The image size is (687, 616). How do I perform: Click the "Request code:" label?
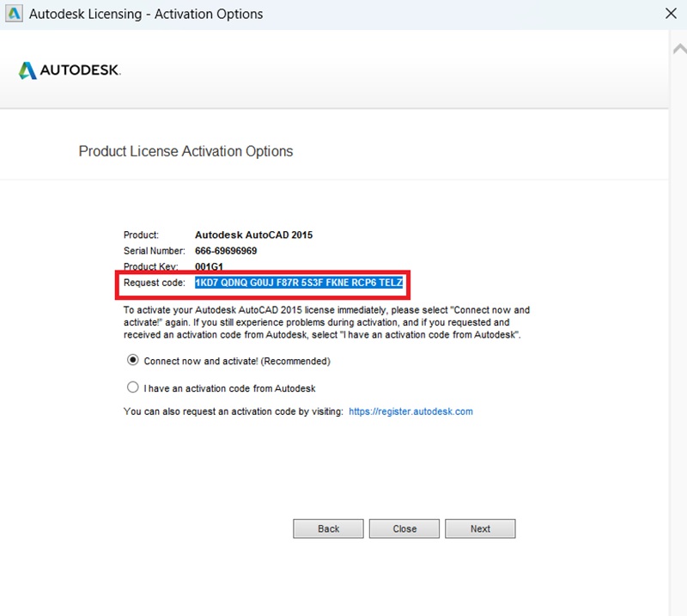[155, 283]
